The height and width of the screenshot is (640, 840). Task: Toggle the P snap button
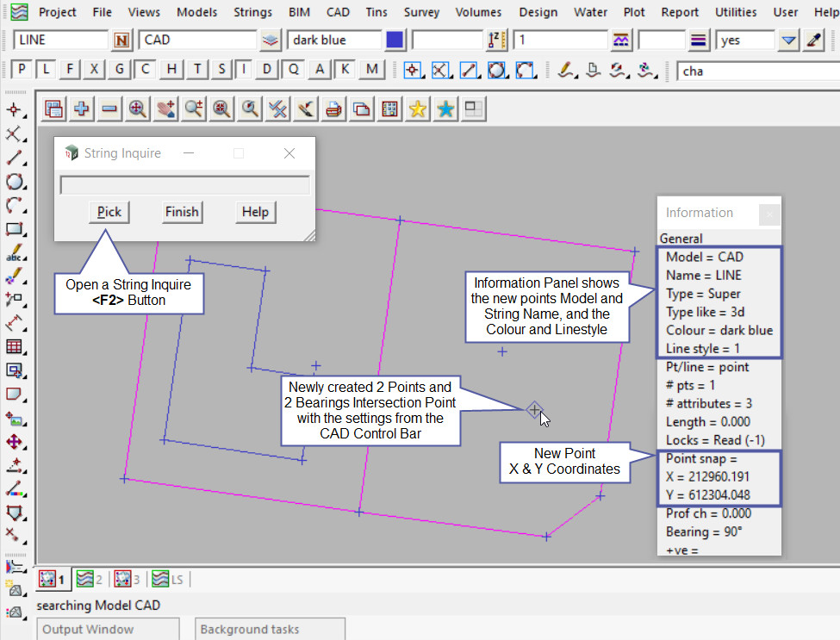[x=22, y=70]
